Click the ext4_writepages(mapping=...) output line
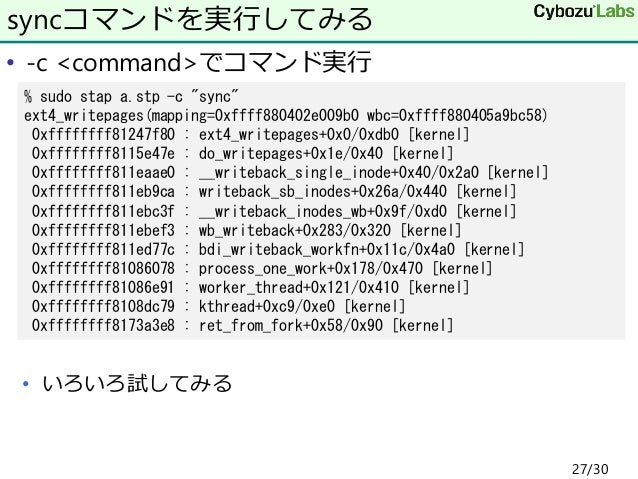 286,116
